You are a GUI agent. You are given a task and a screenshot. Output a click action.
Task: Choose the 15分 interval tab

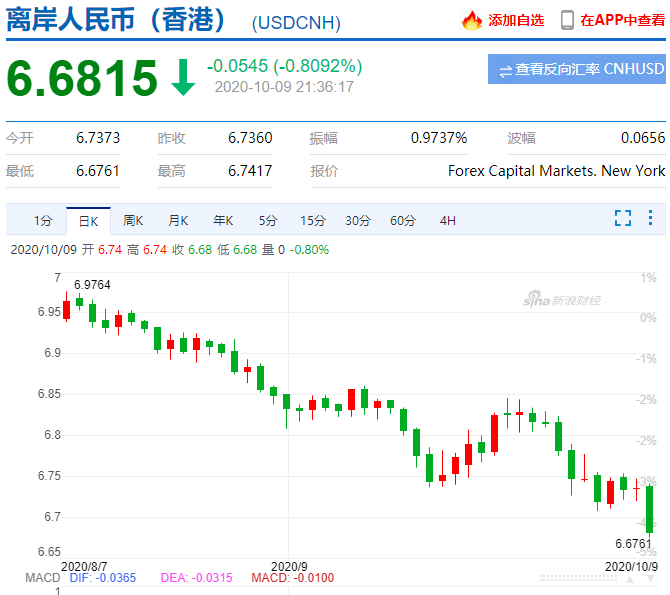(x=313, y=220)
